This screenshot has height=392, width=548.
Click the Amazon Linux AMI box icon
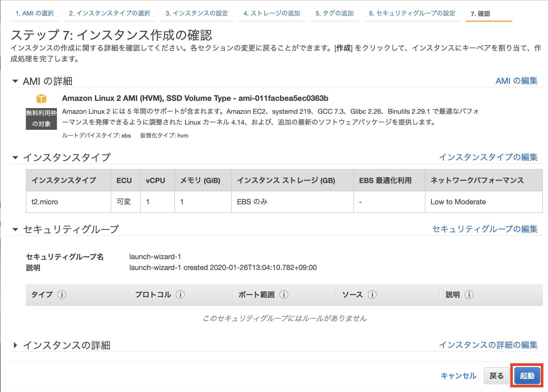pos(41,99)
